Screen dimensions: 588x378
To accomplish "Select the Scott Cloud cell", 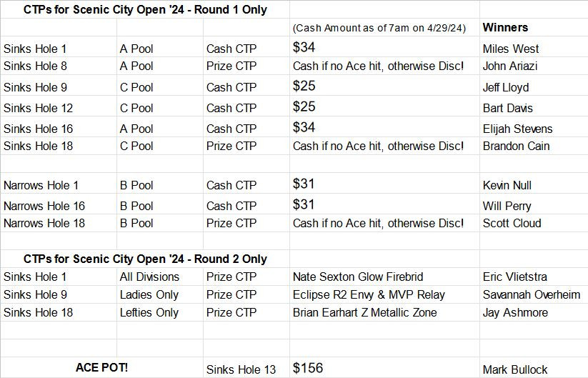I will coord(512,223).
